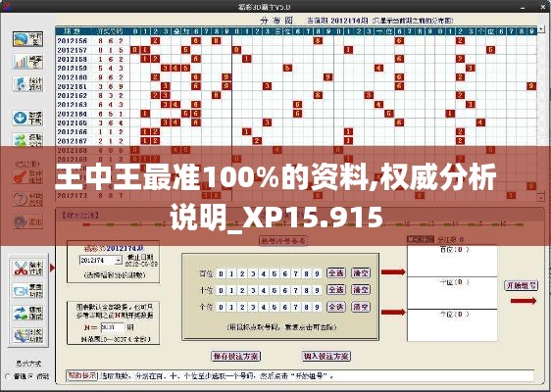Click 全选 for the 十位 row
Image resolution: width=551 pixels, height=392 pixels.
click(x=336, y=290)
